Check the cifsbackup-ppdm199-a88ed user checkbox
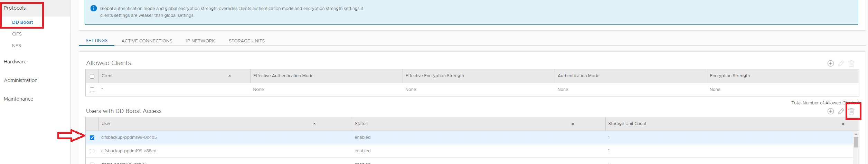This screenshot has height=164, width=868. 92,151
